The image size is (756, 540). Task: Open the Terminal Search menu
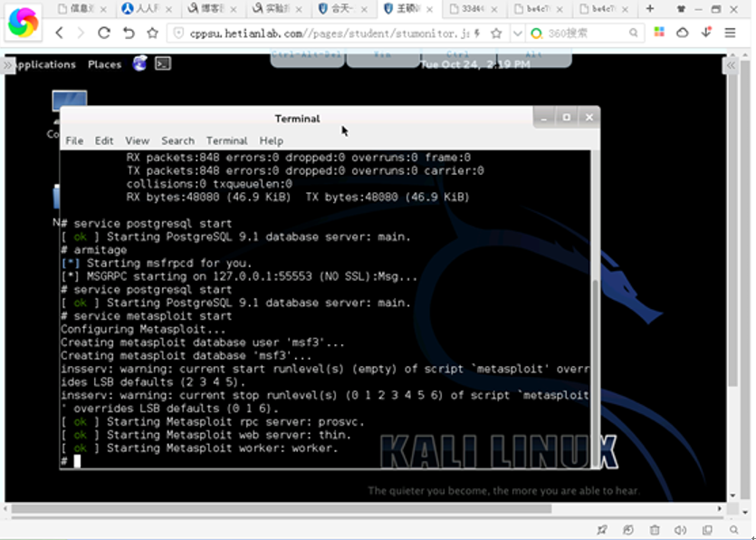tap(178, 140)
